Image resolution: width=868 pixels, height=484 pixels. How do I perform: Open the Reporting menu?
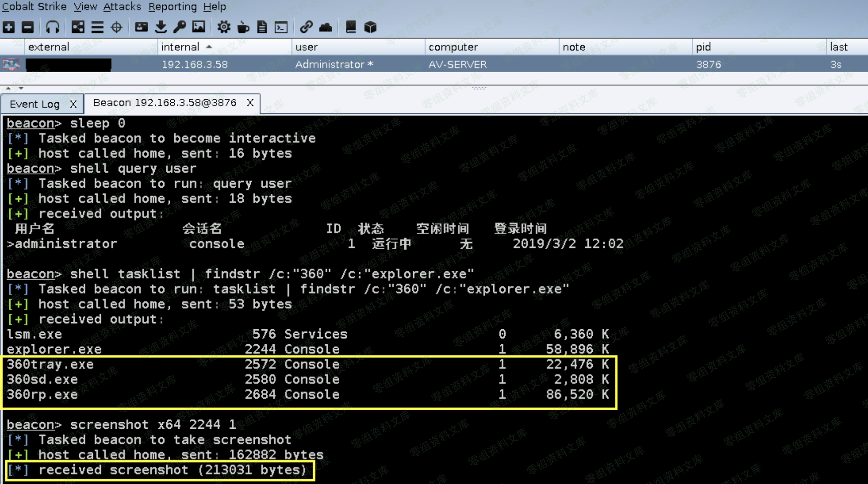point(173,7)
